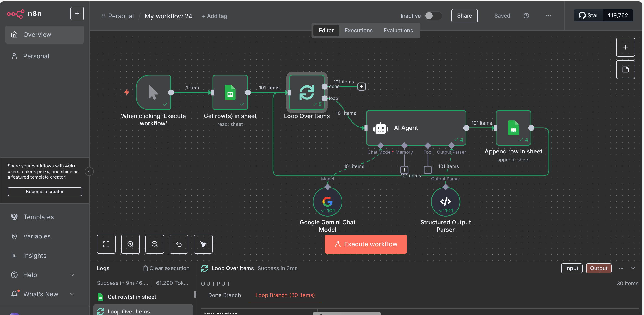Zoom out on the canvas
The height and width of the screenshot is (315, 644).
(x=154, y=244)
